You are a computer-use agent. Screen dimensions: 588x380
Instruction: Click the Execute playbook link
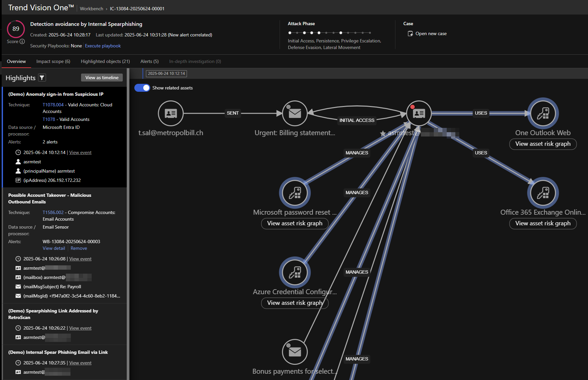pyautogui.click(x=103, y=46)
